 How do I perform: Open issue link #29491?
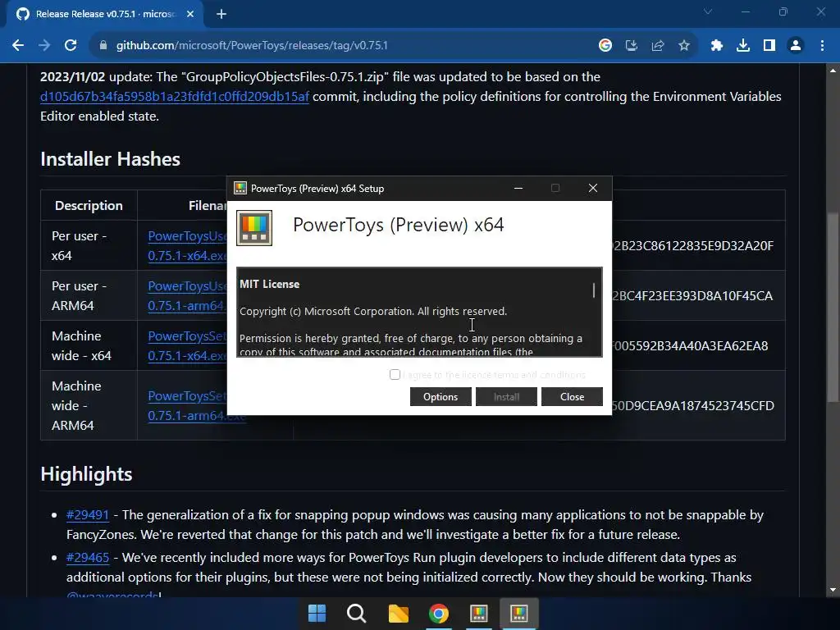[87, 515]
